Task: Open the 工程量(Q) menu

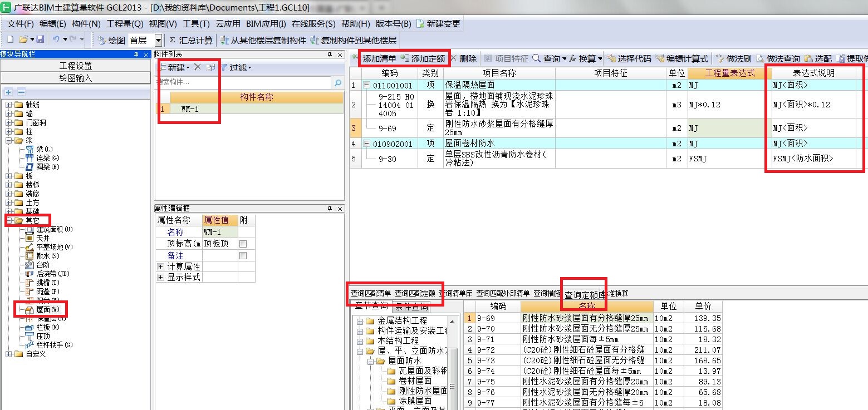Action: [125, 24]
